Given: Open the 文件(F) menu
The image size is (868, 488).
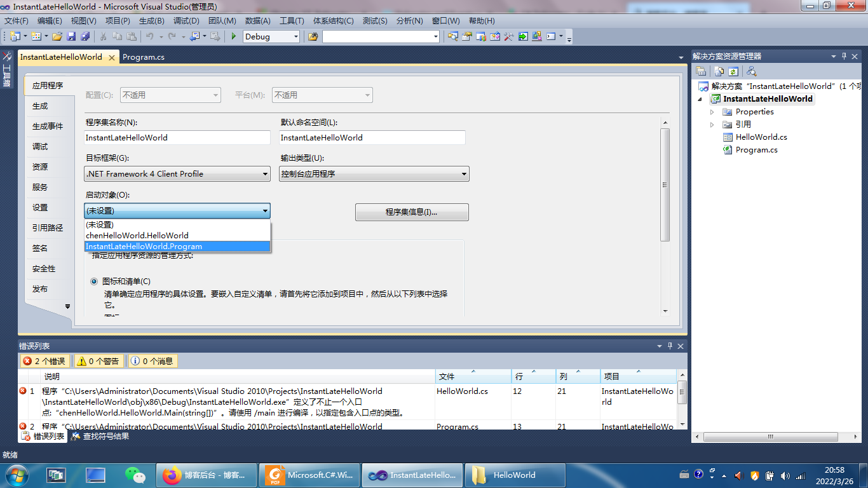Looking at the screenshot, I should click(x=17, y=21).
